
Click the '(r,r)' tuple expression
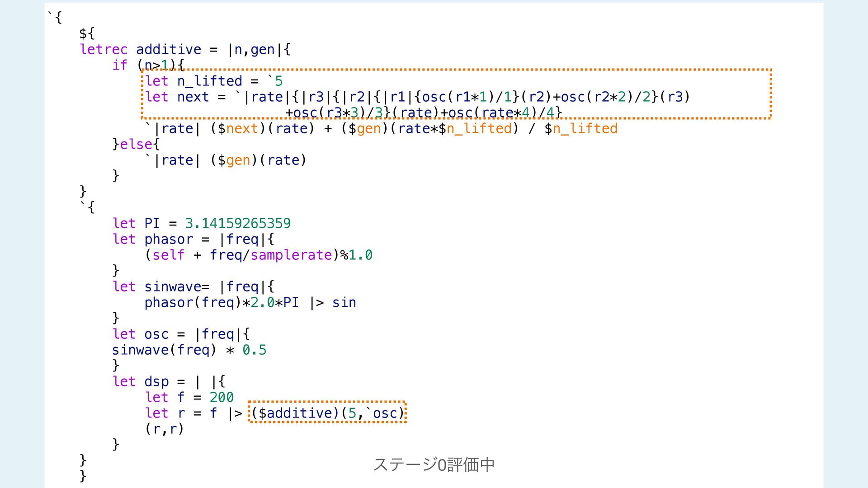pos(165,429)
